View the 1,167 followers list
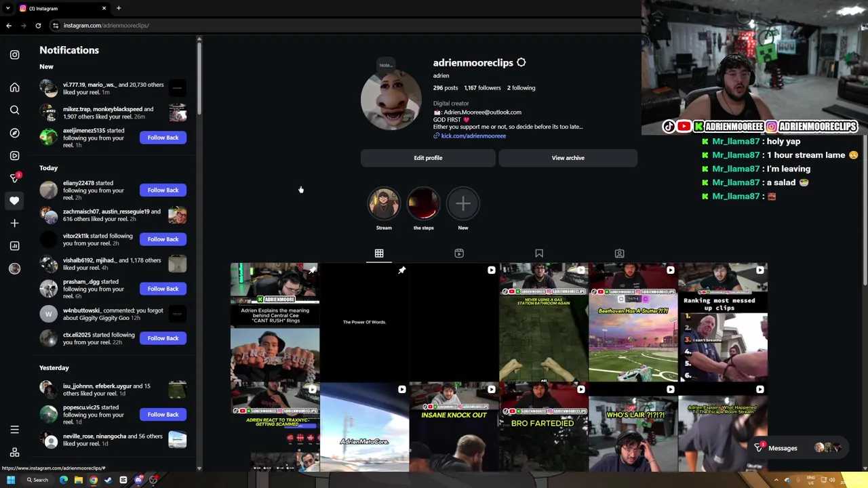Viewport: 868px width, 488px height. (x=482, y=88)
